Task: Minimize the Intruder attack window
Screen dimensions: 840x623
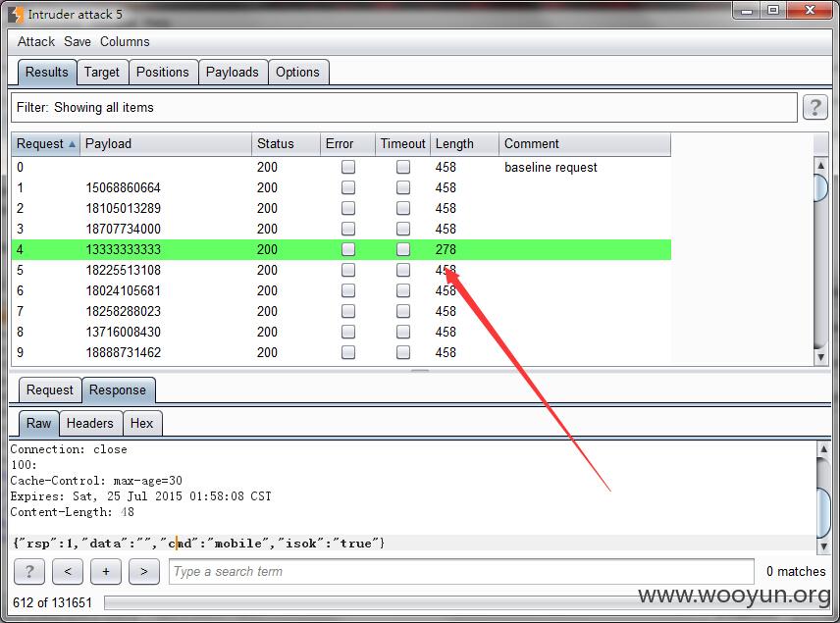Action: coord(747,10)
